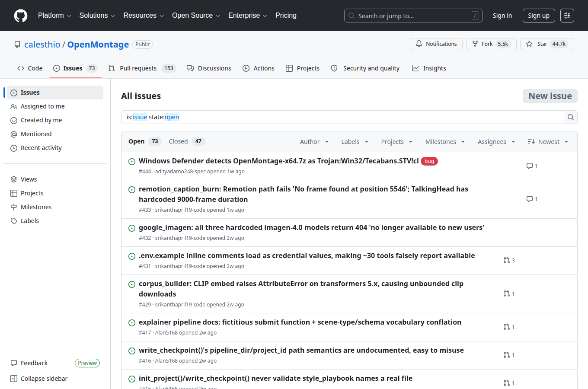Open the .env.example inline comments issue
This screenshot has height=389, width=588.
tap(307, 255)
